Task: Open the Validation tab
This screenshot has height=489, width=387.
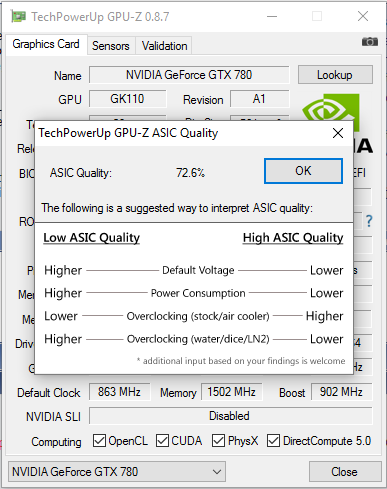Action: (x=164, y=46)
